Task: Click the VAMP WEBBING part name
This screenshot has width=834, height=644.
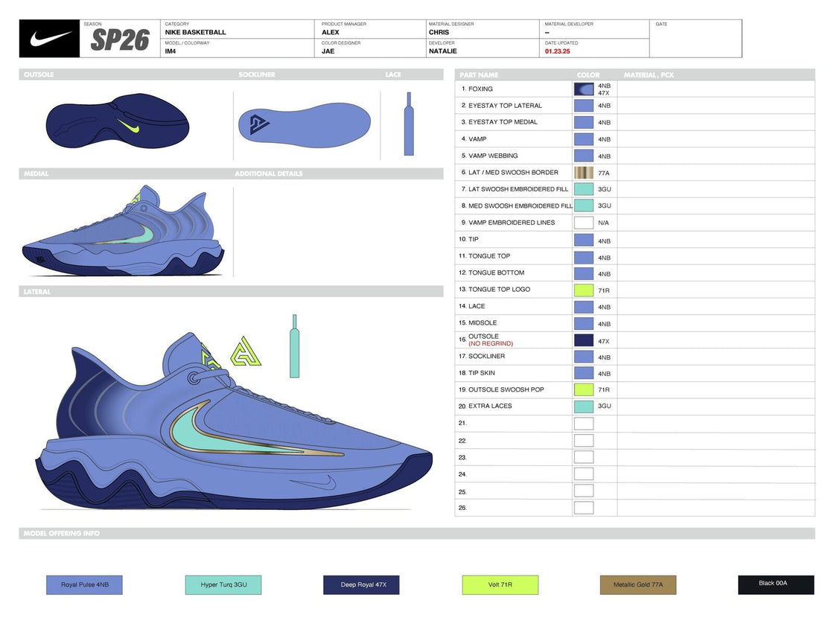Action: (493, 156)
